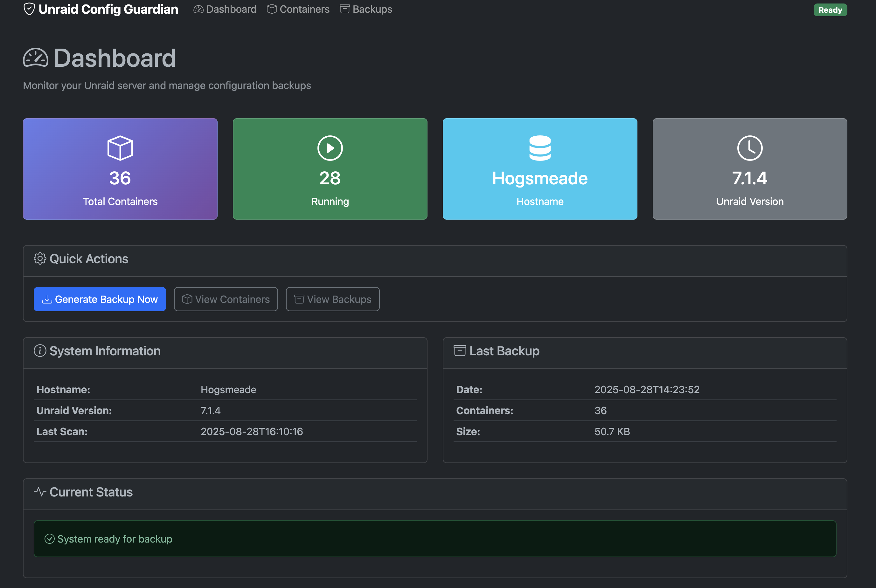
Task: Click Containers value 36 in Last Backup
Action: pyautogui.click(x=600, y=411)
